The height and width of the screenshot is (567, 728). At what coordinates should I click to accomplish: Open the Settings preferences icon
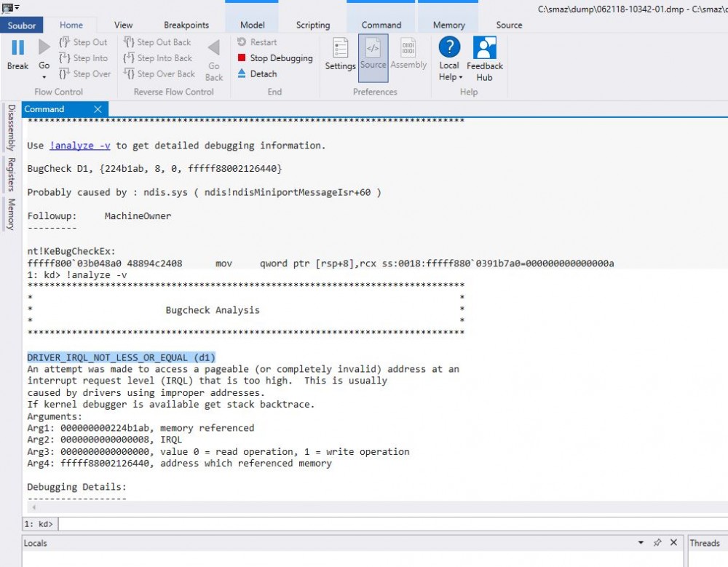(340, 55)
